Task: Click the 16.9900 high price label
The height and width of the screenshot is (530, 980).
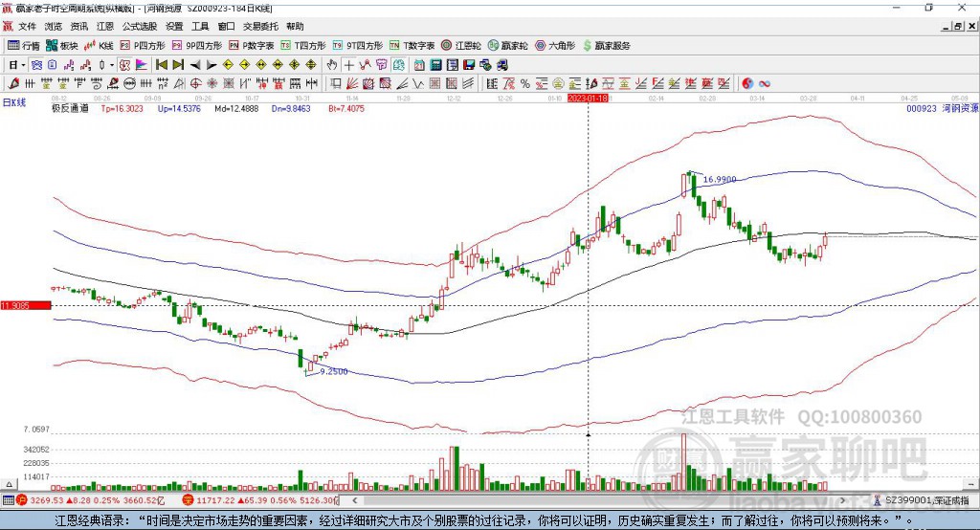Action: click(x=720, y=179)
